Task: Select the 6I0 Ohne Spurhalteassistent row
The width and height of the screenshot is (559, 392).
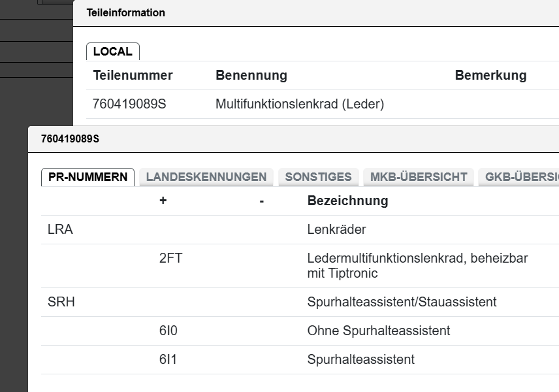Action: coord(300,331)
